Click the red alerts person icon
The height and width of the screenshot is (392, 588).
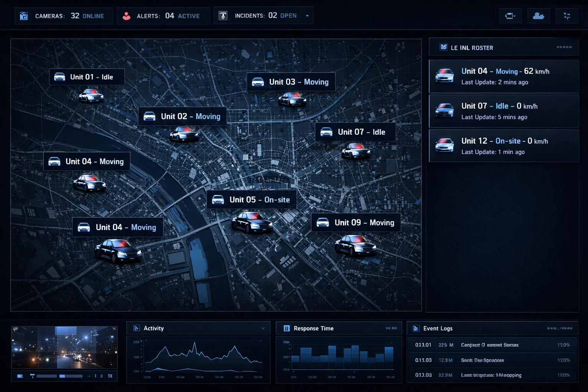point(126,16)
